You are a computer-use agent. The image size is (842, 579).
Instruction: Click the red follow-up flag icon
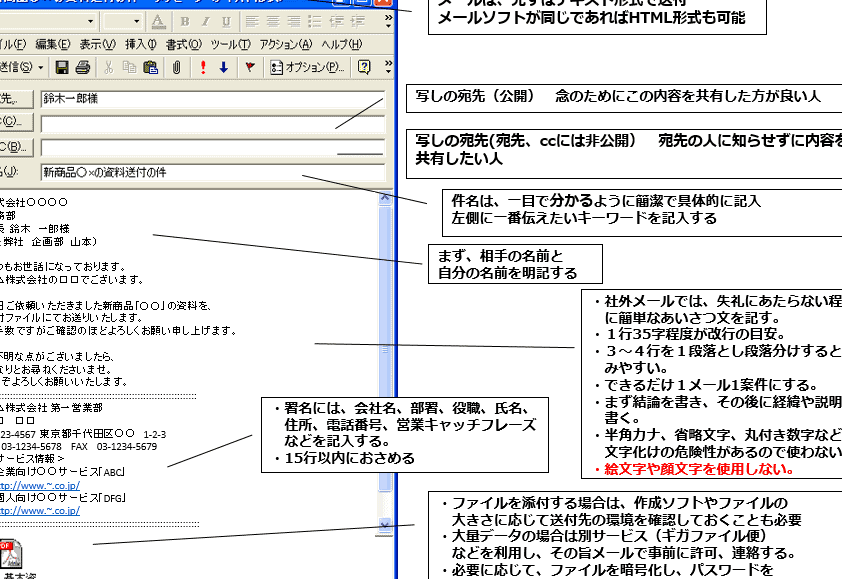click(249, 67)
